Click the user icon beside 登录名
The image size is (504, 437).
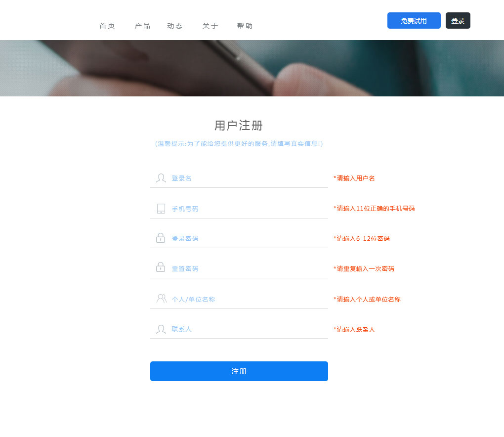point(161,178)
